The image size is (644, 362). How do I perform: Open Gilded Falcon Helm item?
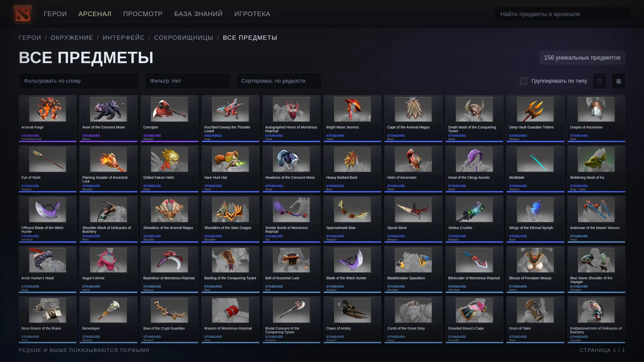pos(169,169)
